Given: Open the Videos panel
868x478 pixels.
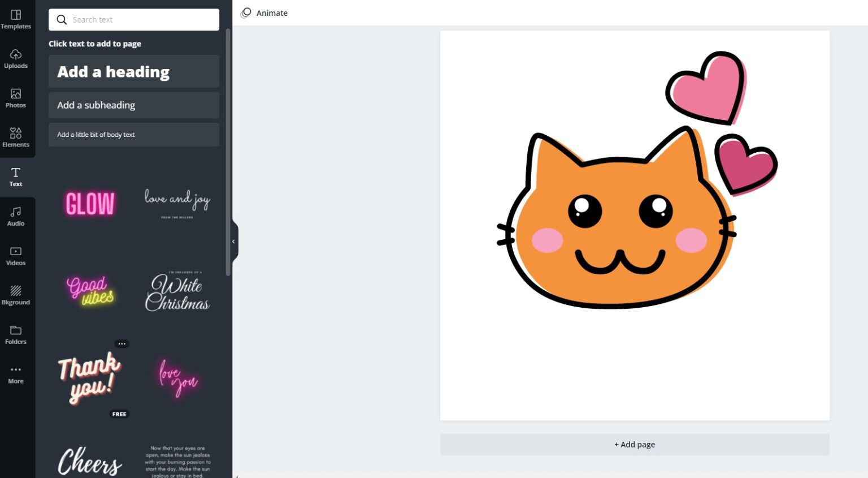Looking at the screenshot, I should (16, 256).
